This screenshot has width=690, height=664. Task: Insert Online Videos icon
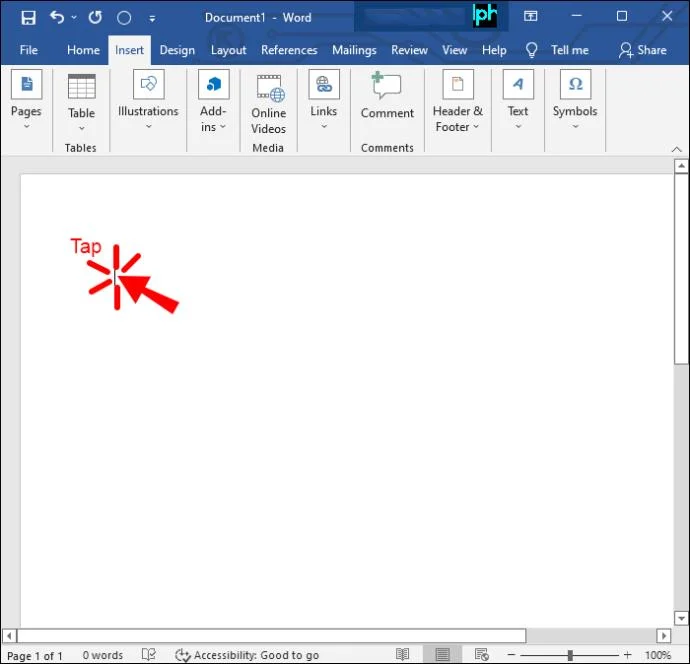(x=270, y=88)
